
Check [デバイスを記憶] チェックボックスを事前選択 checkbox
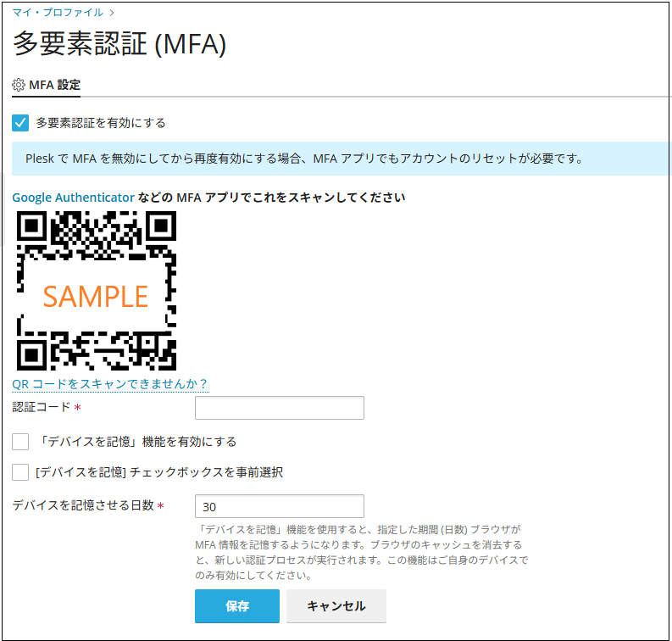point(20,472)
